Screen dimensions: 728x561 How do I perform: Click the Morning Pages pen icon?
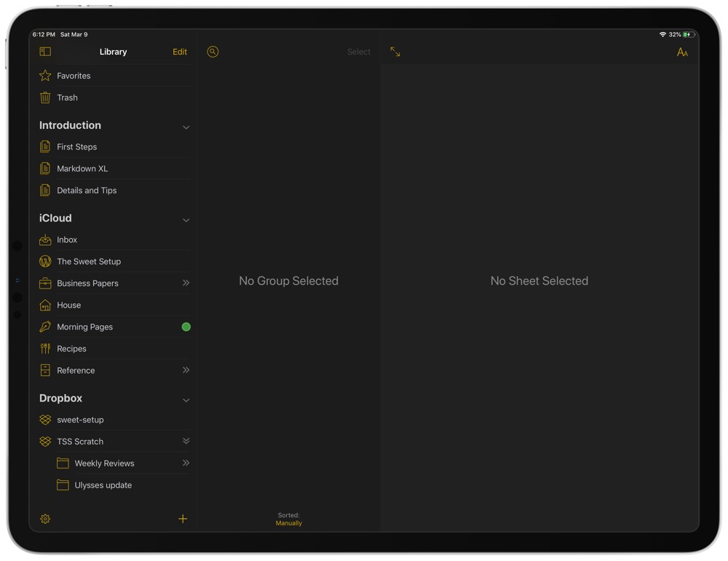(45, 326)
